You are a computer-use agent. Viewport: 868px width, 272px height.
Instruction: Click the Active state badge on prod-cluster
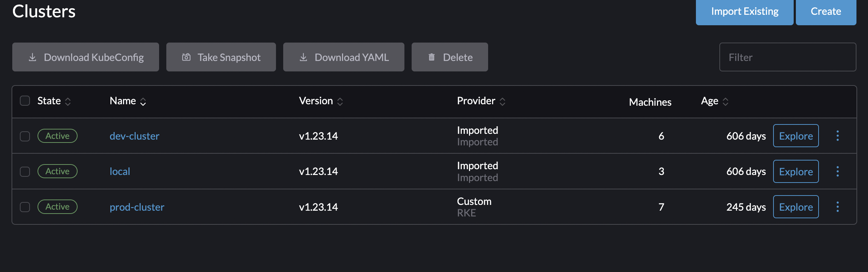57,206
